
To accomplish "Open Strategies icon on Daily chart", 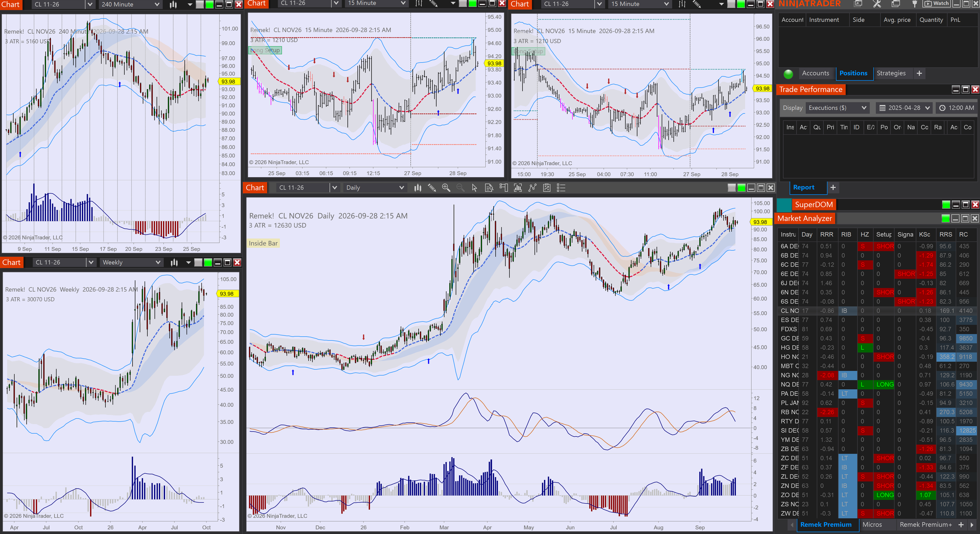I will (x=546, y=188).
